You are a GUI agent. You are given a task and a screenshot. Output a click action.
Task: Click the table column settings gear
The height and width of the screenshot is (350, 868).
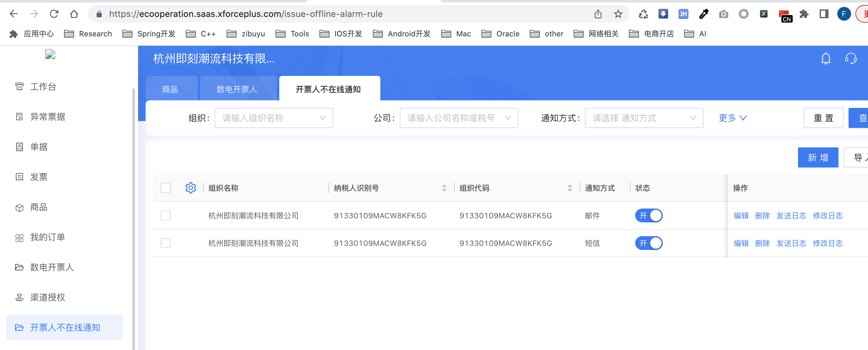(191, 188)
